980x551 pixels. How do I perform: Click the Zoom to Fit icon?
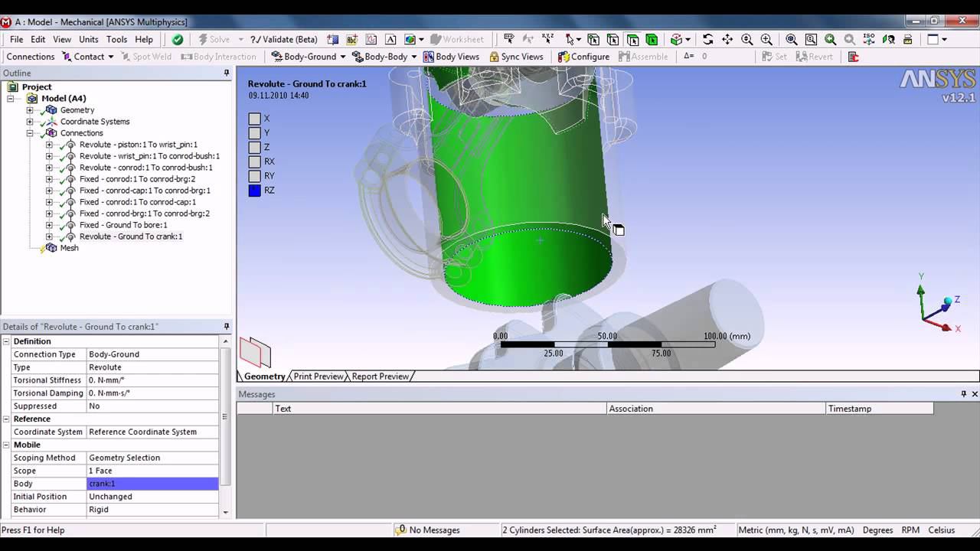pos(791,39)
